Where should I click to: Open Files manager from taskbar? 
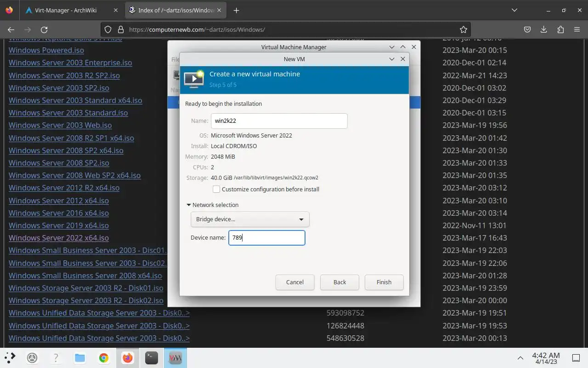tap(80, 357)
